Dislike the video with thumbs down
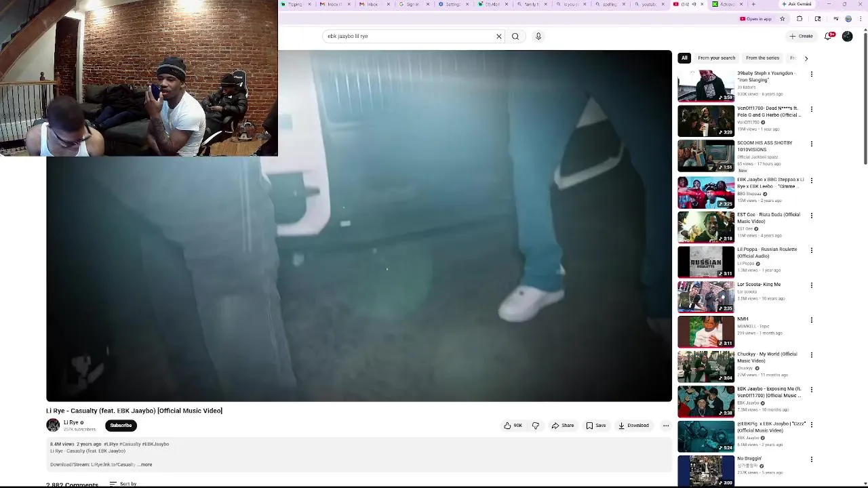 coord(536,426)
